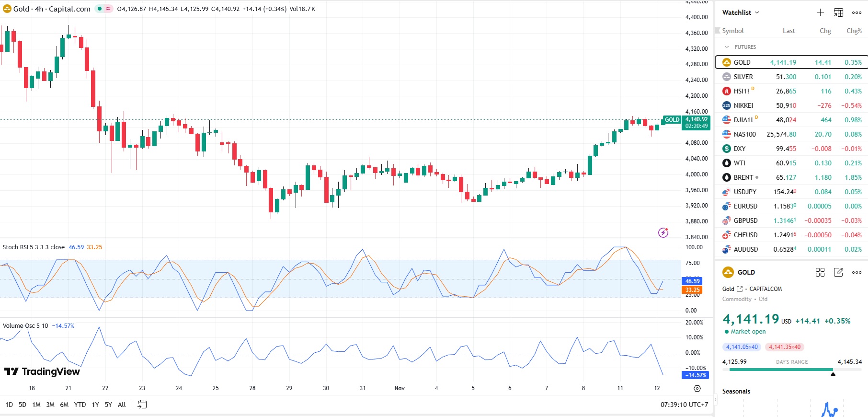
Task: Select the 1M time range
Action: tap(36, 405)
